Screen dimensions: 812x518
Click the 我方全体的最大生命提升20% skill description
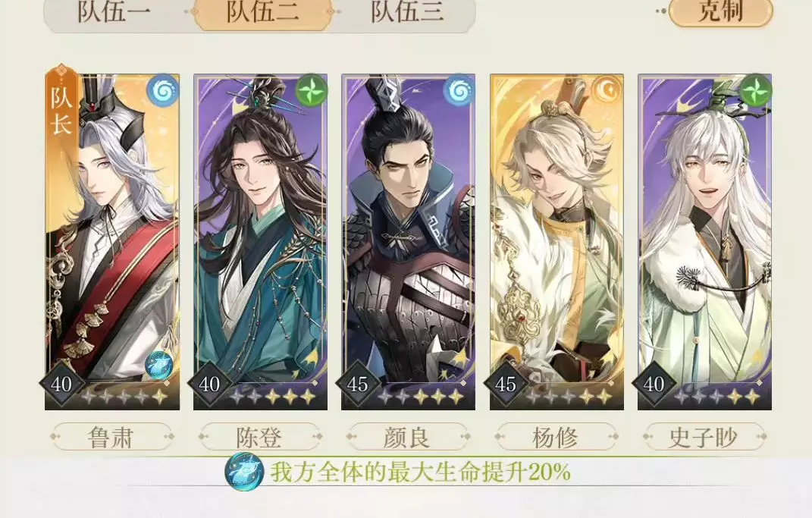point(421,472)
